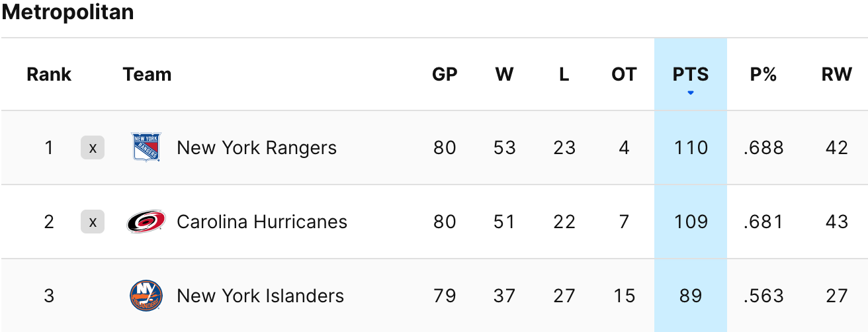Click the Carolina Hurricanes logo
868x332 pixels.
[x=146, y=222]
